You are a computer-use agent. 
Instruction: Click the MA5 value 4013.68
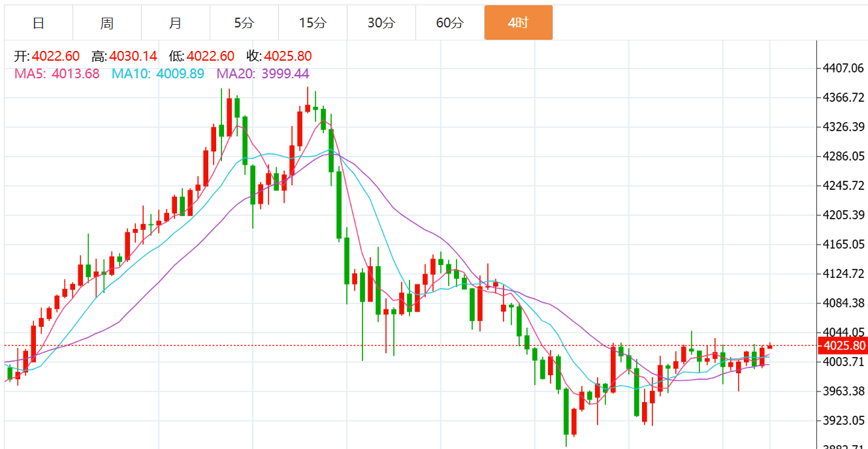coord(76,74)
